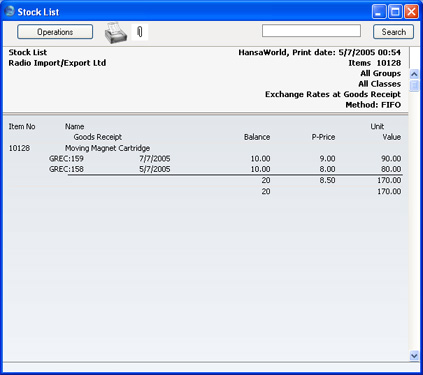Click the Name column header
The image size is (423, 375).
coord(74,127)
